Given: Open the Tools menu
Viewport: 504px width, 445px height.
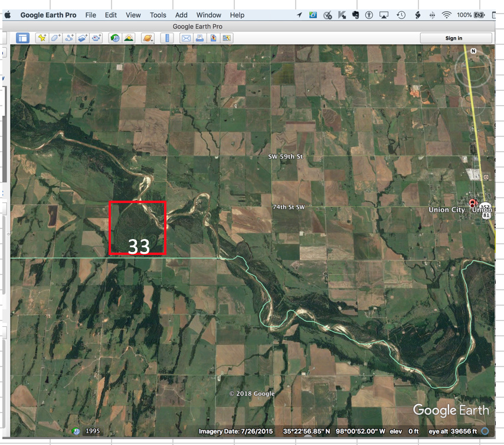Looking at the screenshot, I should 158,15.
